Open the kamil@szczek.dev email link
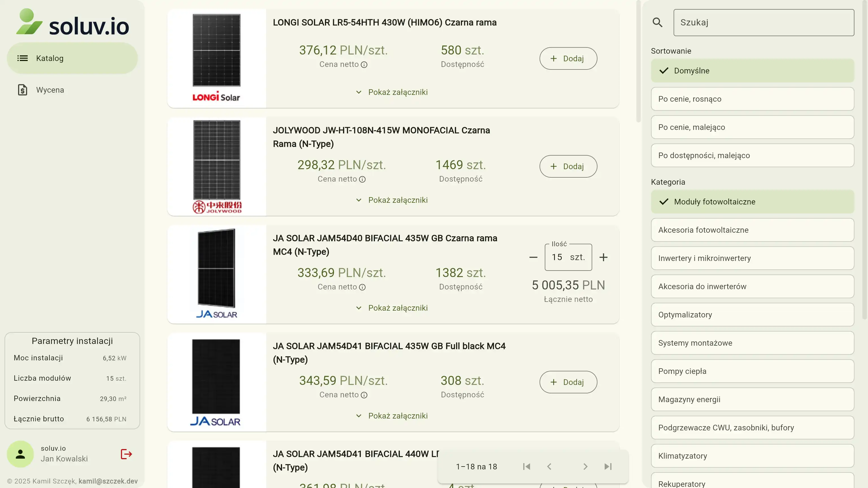 tap(108, 481)
